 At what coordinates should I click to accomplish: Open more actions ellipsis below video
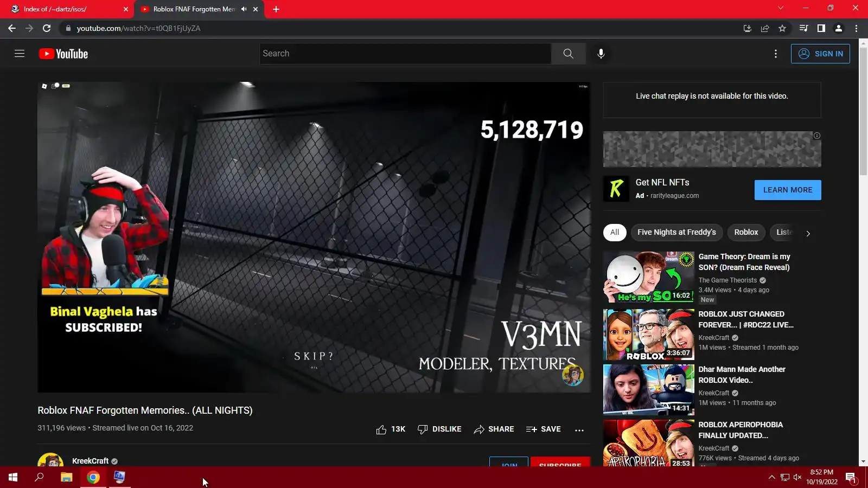[579, 430]
